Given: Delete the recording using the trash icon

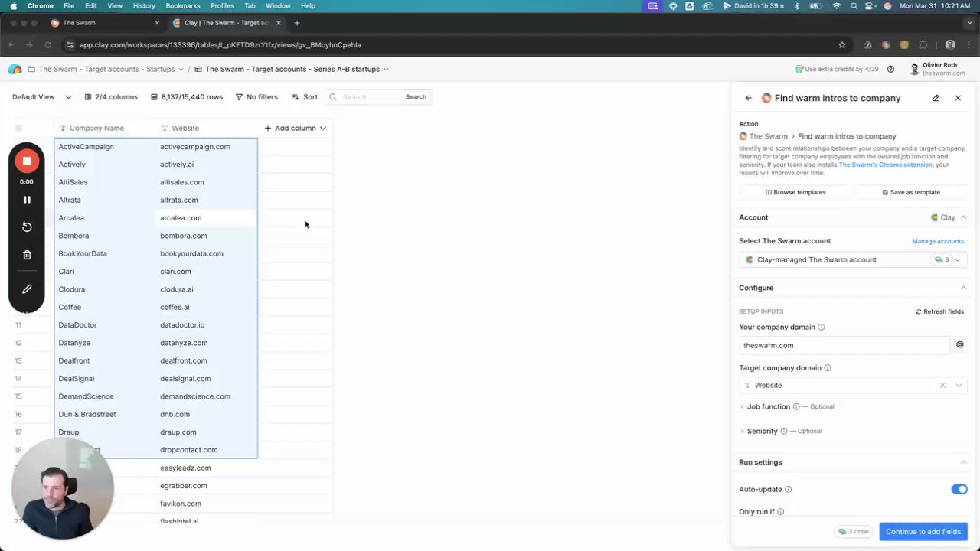Looking at the screenshot, I should click(x=27, y=255).
